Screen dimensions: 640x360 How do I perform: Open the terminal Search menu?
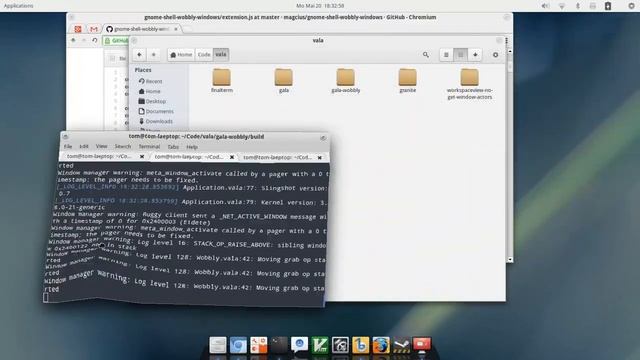pos(122,146)
